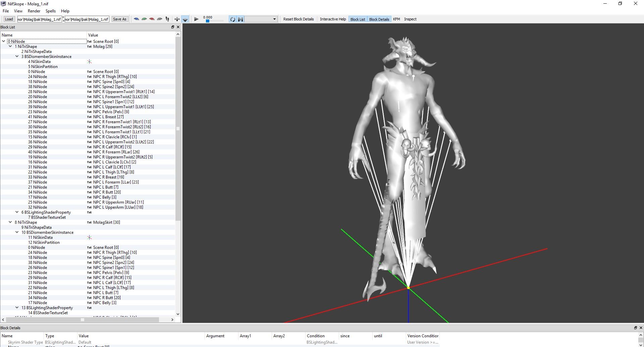Image resolution: width=644 pixels, height=347 pixels.
Task: Click the Block List horizontal scrollbar thumb
Action: [x=83, y=320]
